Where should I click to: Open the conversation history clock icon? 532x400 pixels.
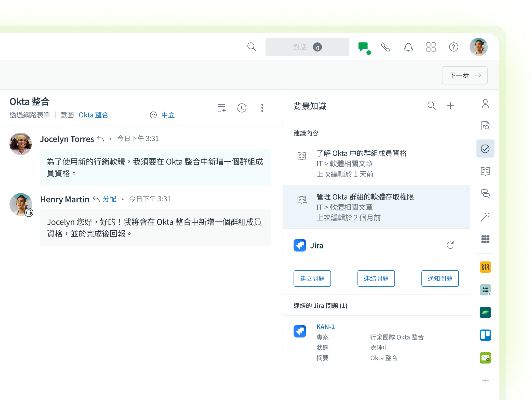tap(242, 108)
